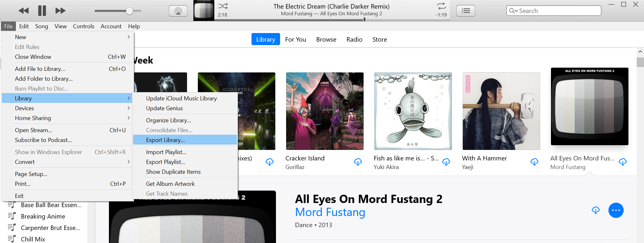
Task: Open Page Setup dialog
Action: 68,174
